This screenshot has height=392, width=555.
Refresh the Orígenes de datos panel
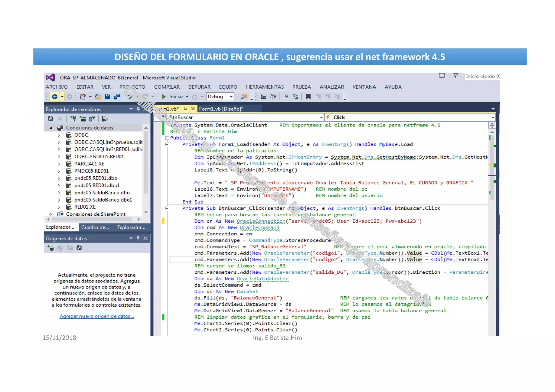tap(79, 248)
